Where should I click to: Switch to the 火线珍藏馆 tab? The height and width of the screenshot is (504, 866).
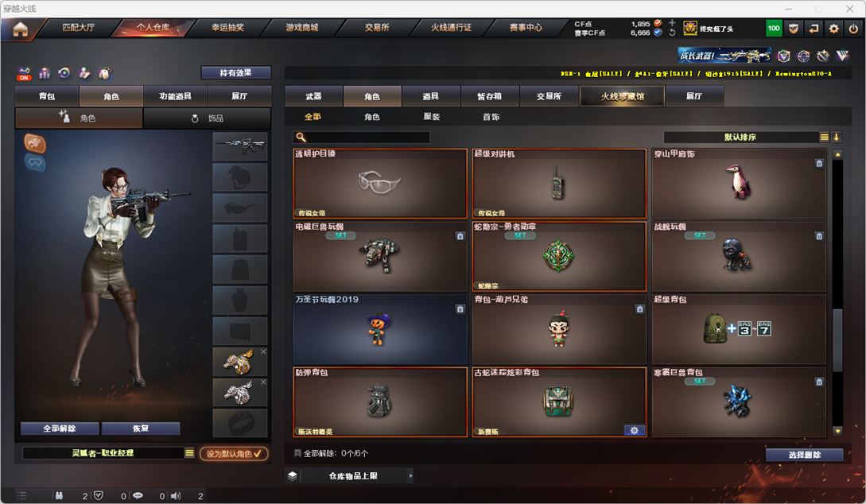tap(623, 96)
